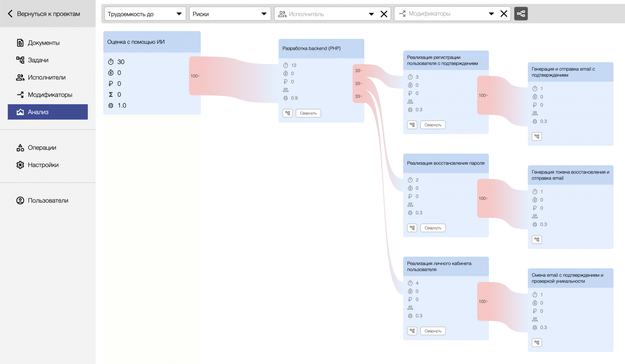The width and height of the screenshot is (625, 364).
Task: Expand the Риски dropdown
Action: tap(230, 14)
